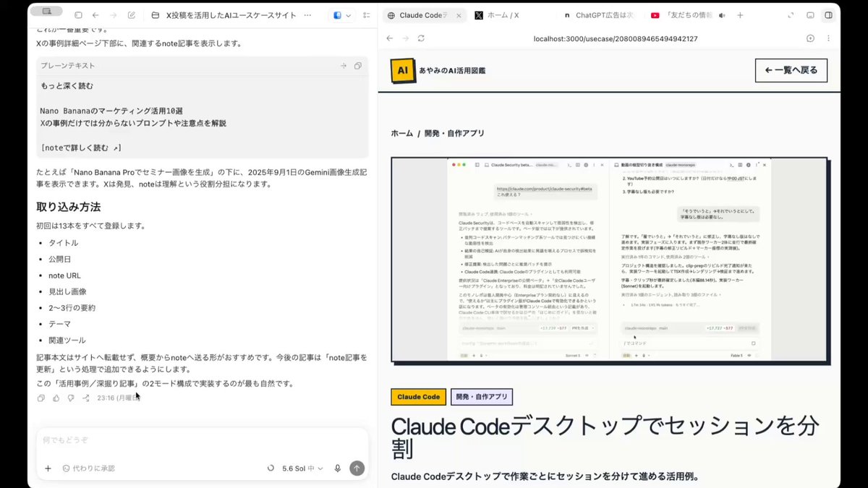Open the Claude Code desktop screenshot image
This screenshot has height=488, width=868.
pyautogui.click(x=609, y=259)
